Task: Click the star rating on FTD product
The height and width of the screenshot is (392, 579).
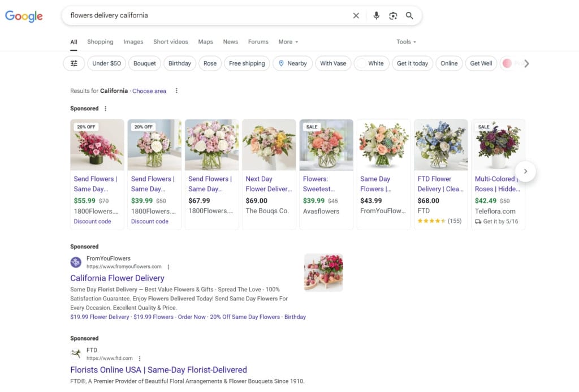Action: click(x=431, y=221)
